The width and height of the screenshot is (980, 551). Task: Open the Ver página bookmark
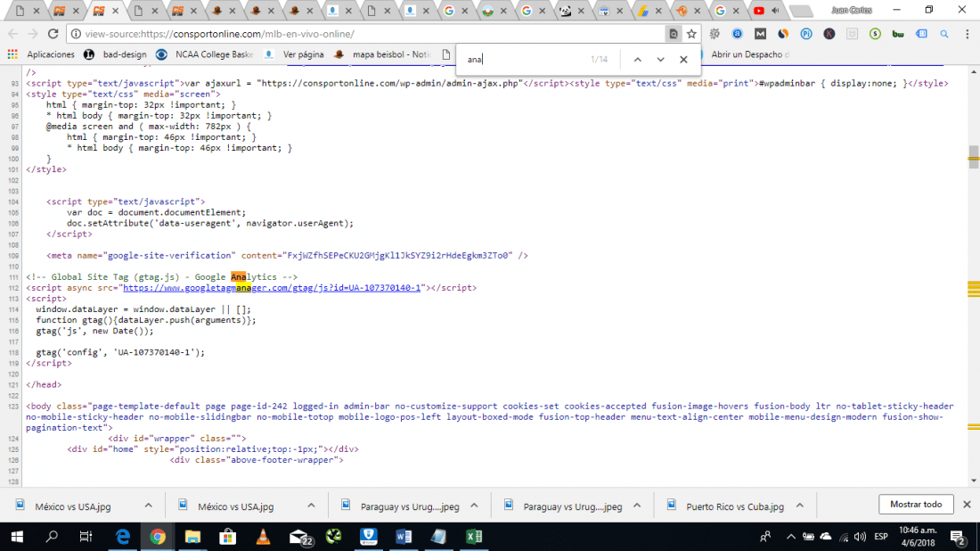(x=294, y=54)
